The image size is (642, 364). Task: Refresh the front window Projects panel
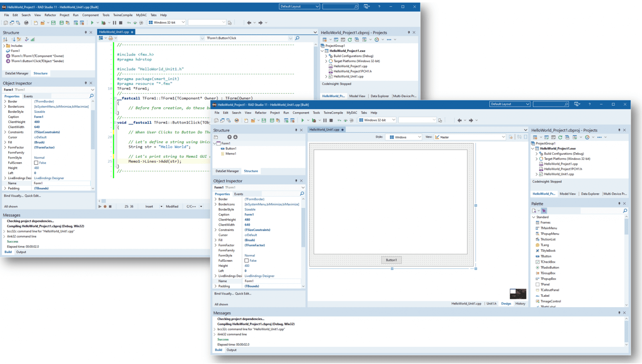(560, 137)
